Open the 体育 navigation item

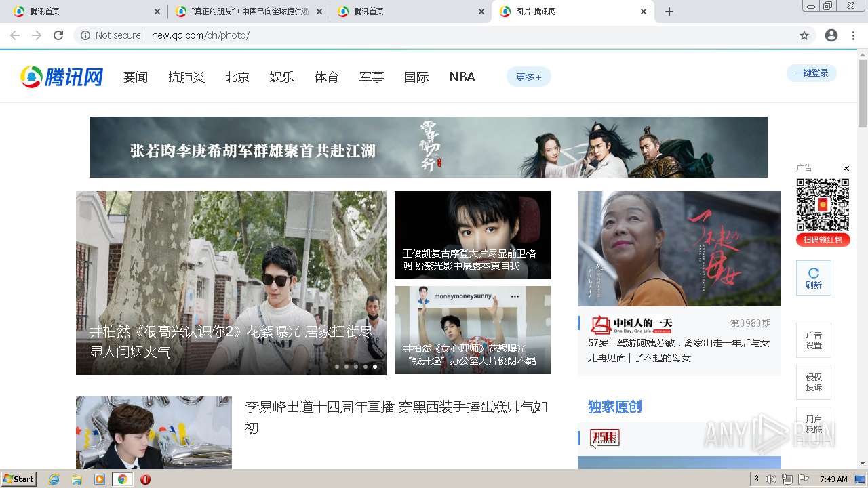[x=327, y=77]
